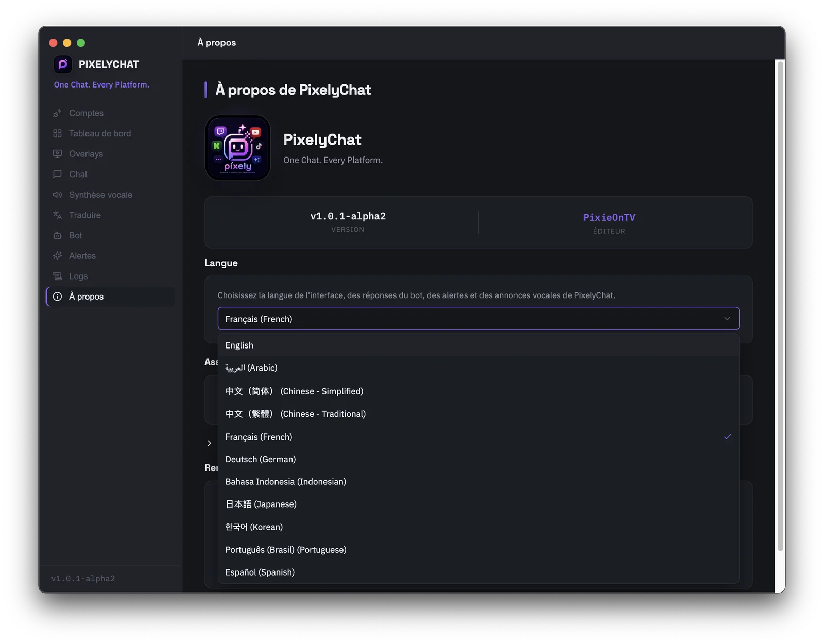824x644 pixels.
Task: Open Synthèse vocale settings
Action: (x=111, y=195)
